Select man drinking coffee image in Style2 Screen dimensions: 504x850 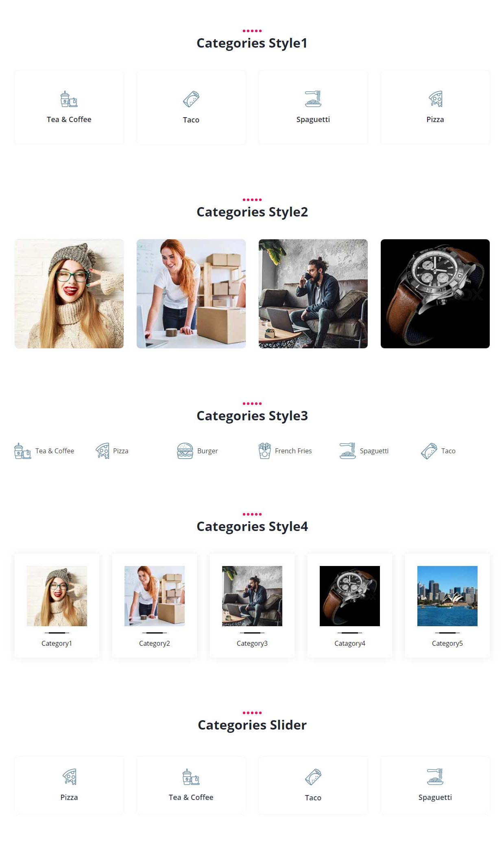pyautogui.click(x=313, y=294)
